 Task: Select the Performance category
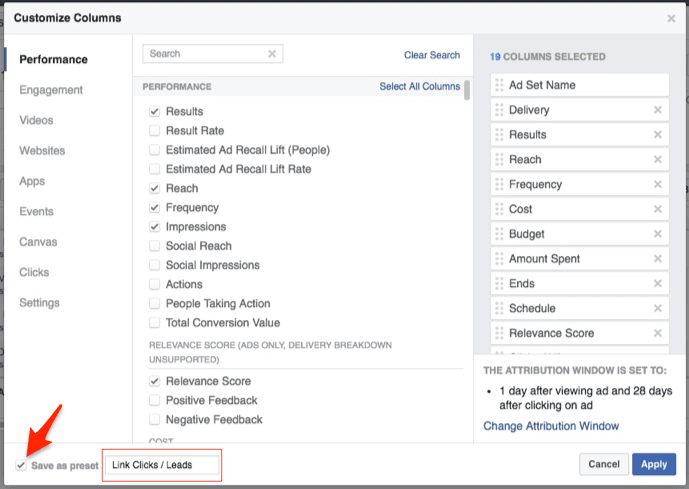[x=53, y=59]
